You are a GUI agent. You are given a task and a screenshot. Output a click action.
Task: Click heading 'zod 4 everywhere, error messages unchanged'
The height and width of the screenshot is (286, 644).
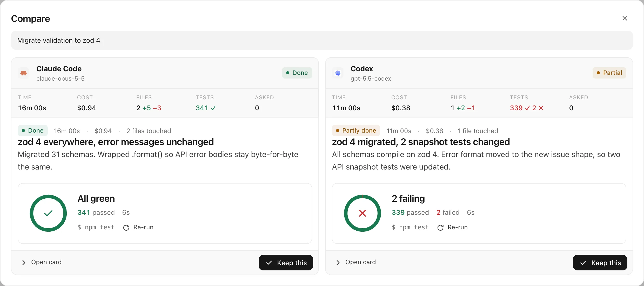click(116, 142)
